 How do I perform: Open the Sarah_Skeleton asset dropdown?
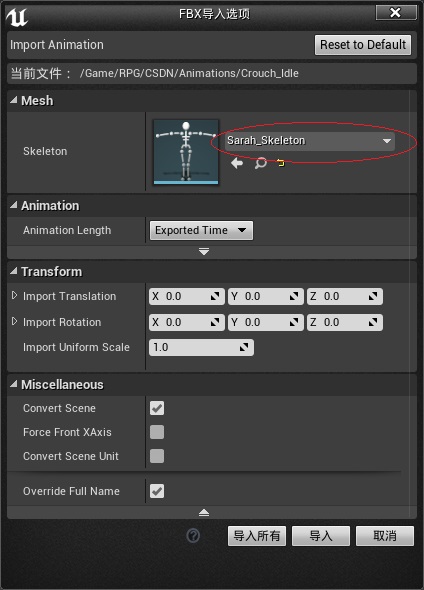click(310, 141)
